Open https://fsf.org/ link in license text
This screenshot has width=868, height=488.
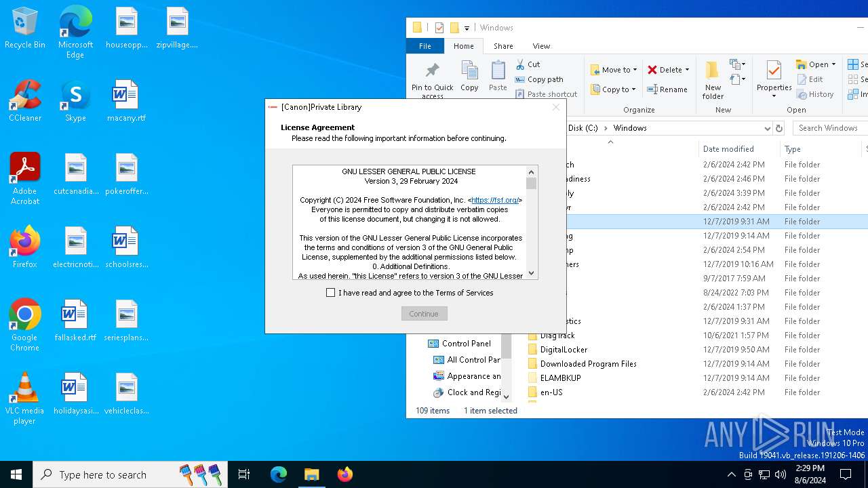click(x=495, y=200)
